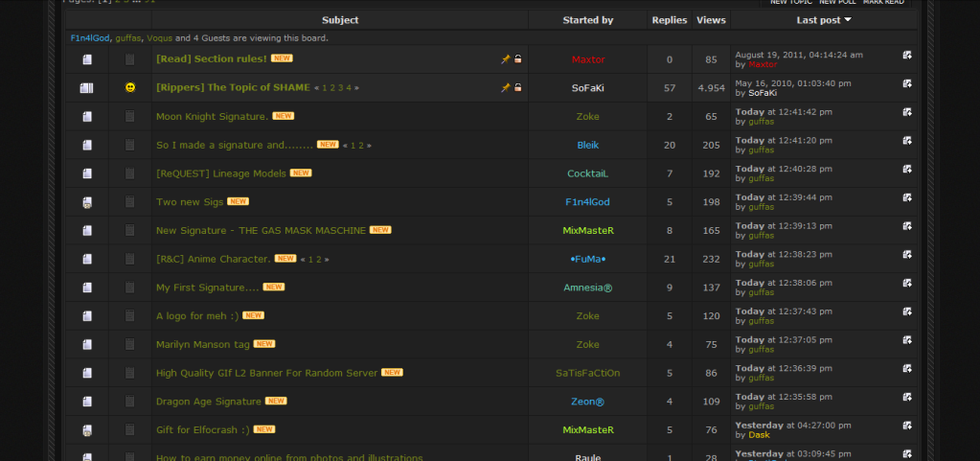The width and height of the screenshot is (980, 461).
Task: Click last-post icon for Section rules row
Action: click(907, 56)
